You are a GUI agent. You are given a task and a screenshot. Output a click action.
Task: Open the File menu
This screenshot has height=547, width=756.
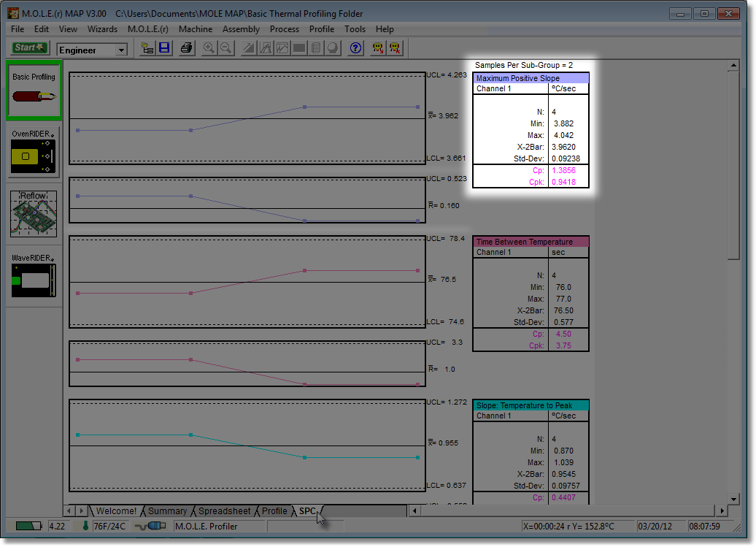18,29
